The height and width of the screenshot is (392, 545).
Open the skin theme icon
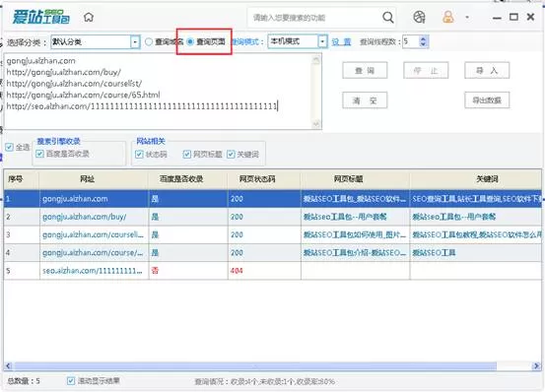419,17
